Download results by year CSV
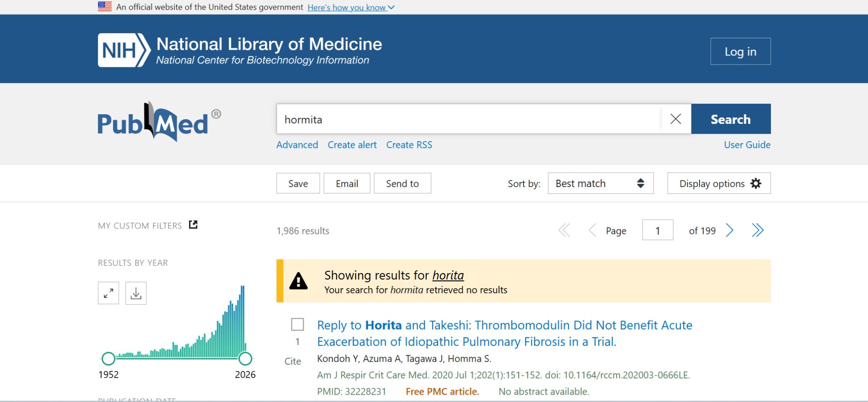The width and height of the screenshot is (868, 402). pyautogui.click(x=136, y=293)
